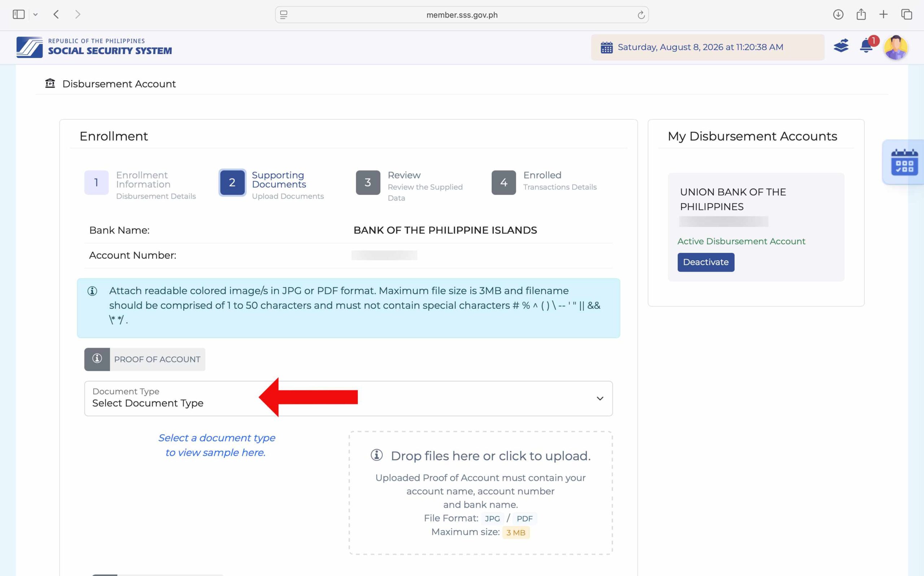Click the Proof of Account info icon
The height and width of the screenshot is (576, 924).
[97, 359]
